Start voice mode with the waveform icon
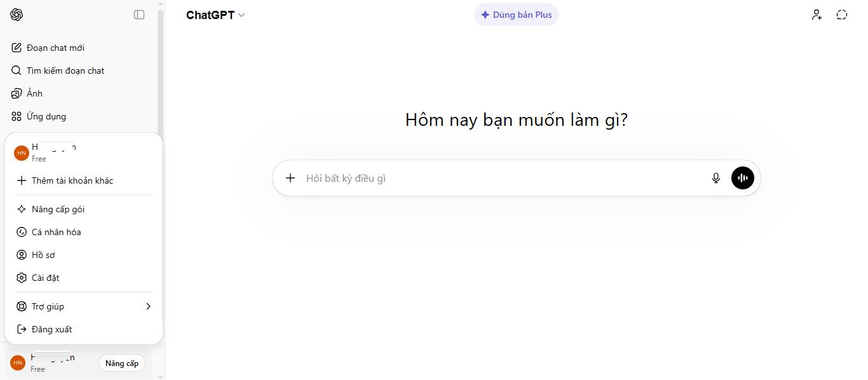868x380 pixels. (x=742, y=178)
